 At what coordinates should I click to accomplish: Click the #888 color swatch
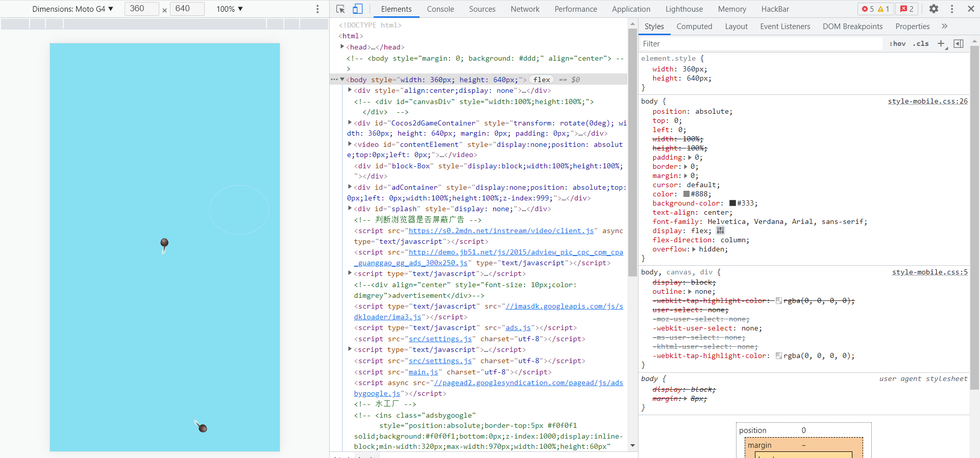coord(687,194)
